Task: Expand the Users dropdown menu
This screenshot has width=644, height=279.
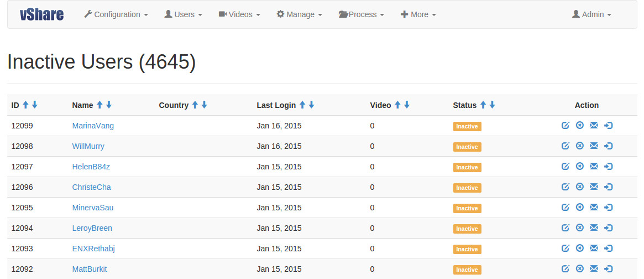Action: (x=184, y=14)
